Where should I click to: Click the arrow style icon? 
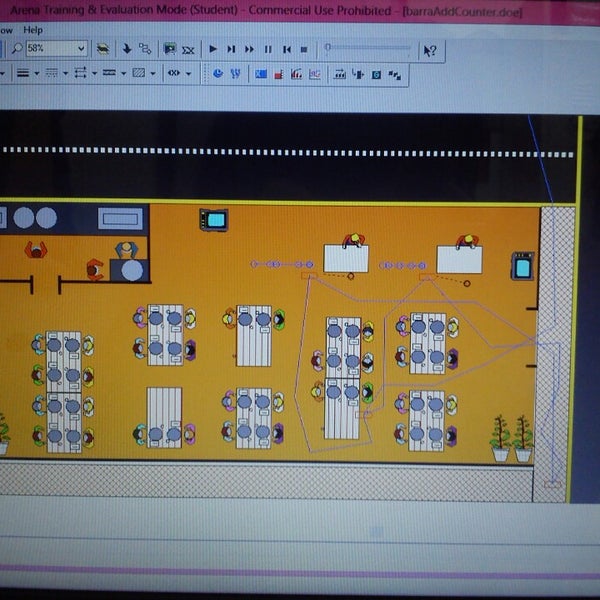80,73
